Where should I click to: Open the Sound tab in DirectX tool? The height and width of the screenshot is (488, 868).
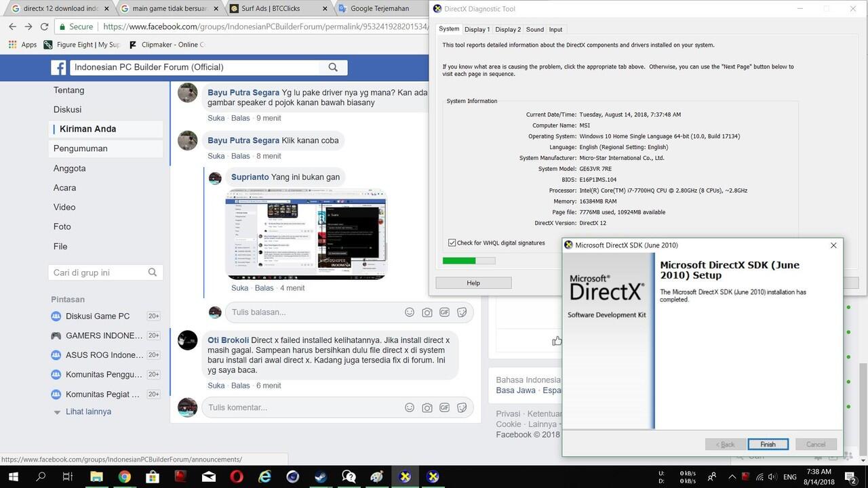click(535, 30)
